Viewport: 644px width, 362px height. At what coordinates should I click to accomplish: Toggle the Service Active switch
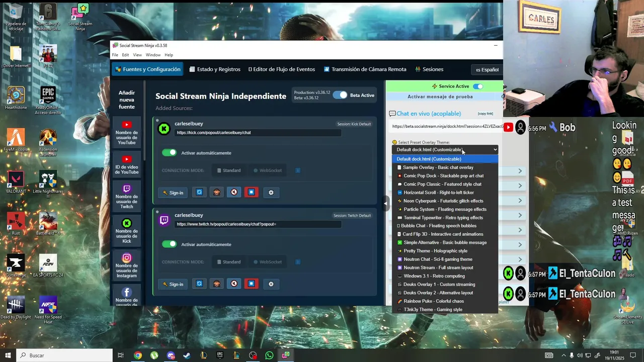click(x=477, y=86)
